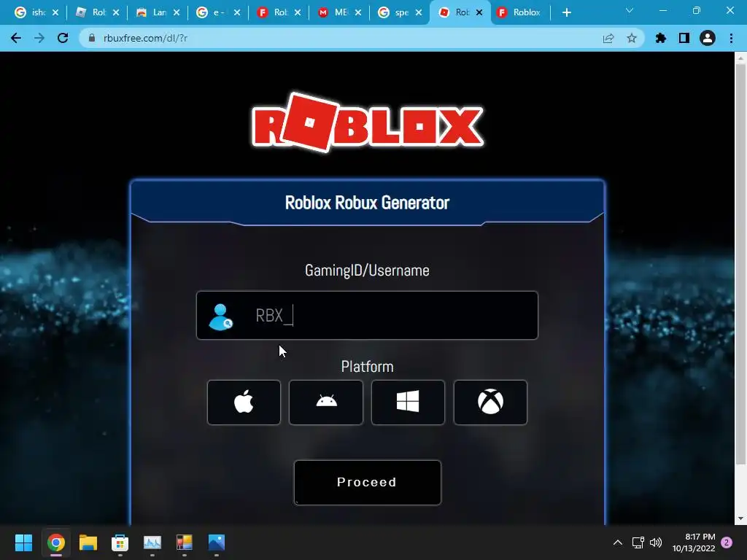747x560 pixels.
Task: Open Chrome three-dot menu
Action: [x=731, y=38]
